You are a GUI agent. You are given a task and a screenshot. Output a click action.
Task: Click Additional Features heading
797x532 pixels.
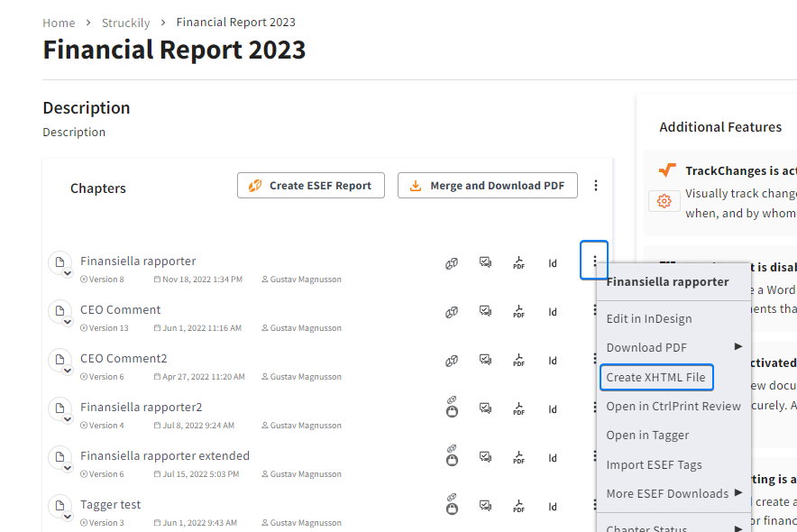tap(720, 127)
